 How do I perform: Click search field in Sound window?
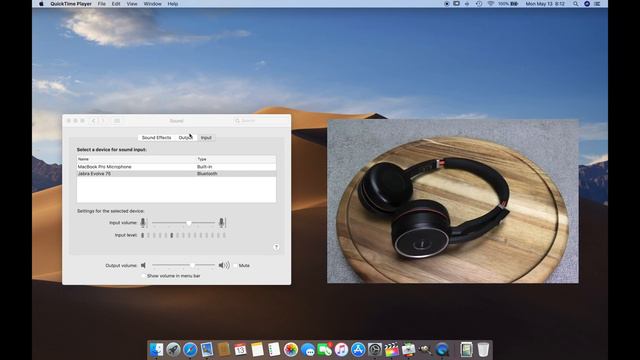coord(260,121)
